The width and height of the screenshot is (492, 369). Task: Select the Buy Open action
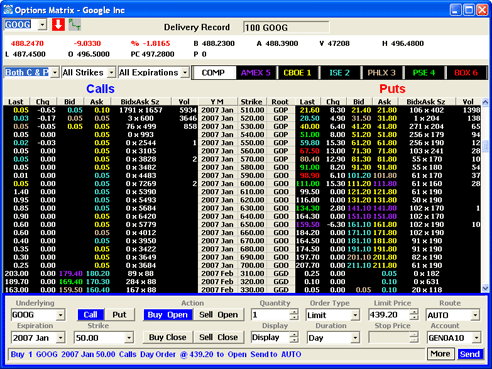pos(168,315)
